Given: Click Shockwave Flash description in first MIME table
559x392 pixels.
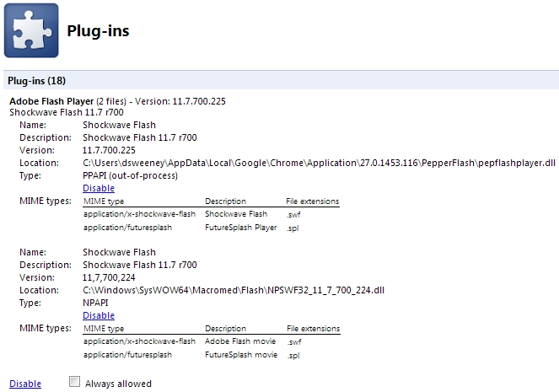Looking at the screenshot, I should [236, 214].
